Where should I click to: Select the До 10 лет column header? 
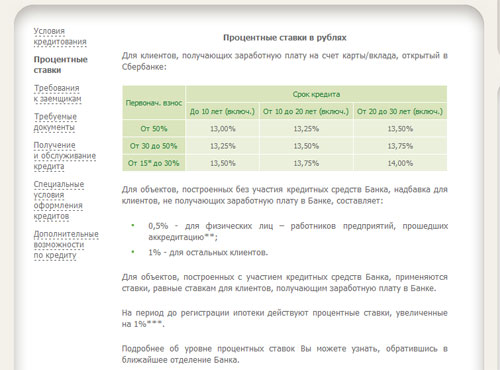(x=222, y=111)
